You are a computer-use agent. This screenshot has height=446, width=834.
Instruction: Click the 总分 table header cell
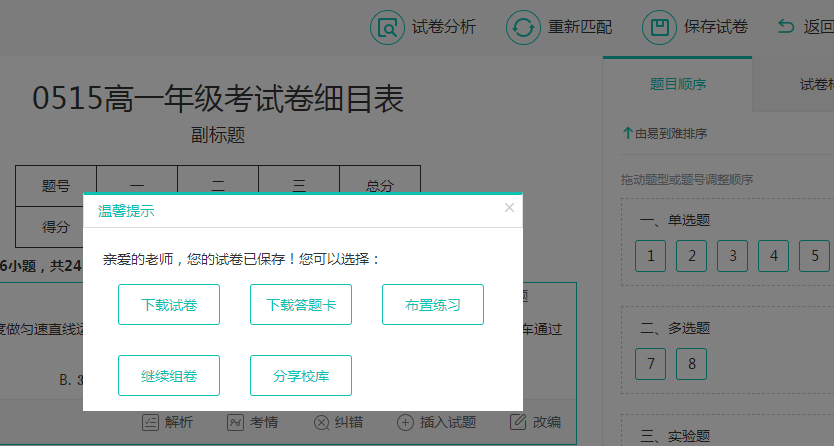pos(380,186)
